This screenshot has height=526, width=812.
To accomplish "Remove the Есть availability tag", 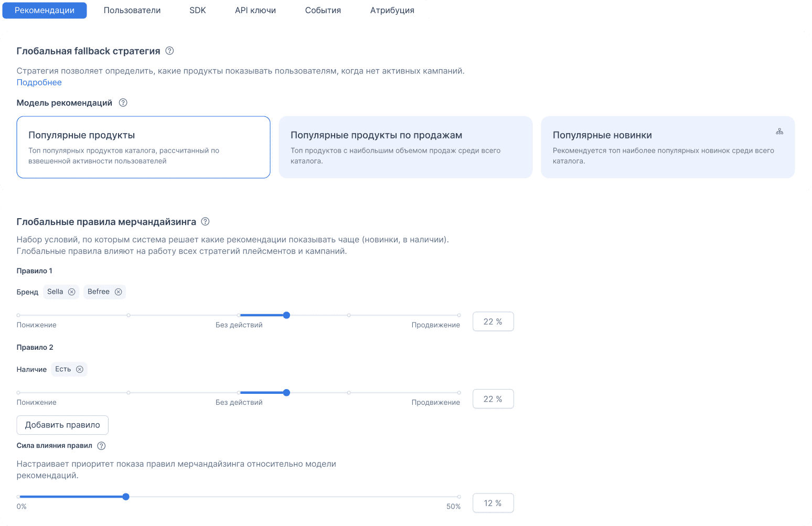I will tap(80, 369).
